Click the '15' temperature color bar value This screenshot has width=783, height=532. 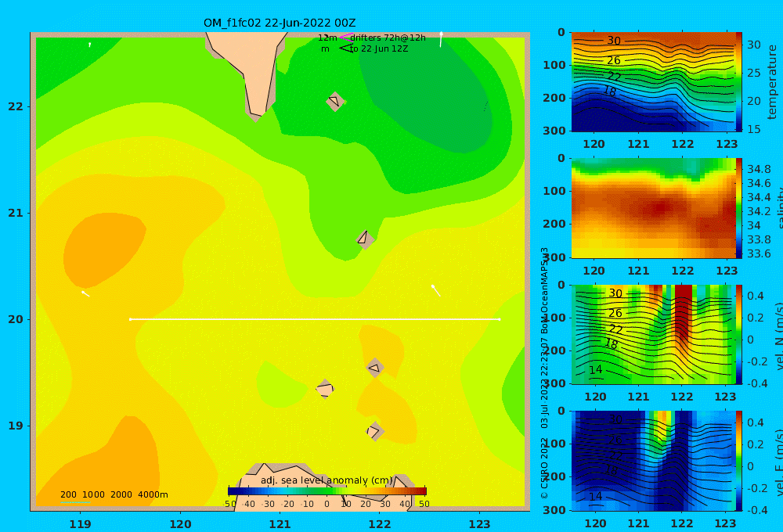point(754,129)
